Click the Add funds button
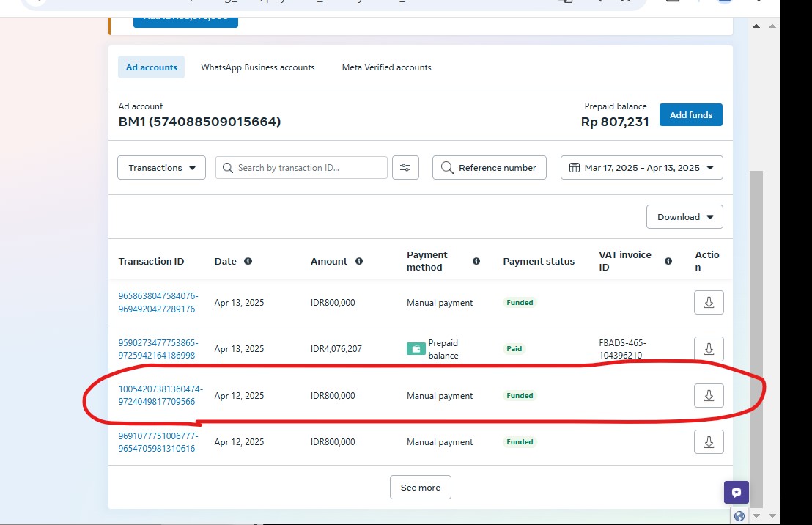Image resolution: width=812 pixels, height=525 pixels. pyautogui.click(x=690, y=115)
